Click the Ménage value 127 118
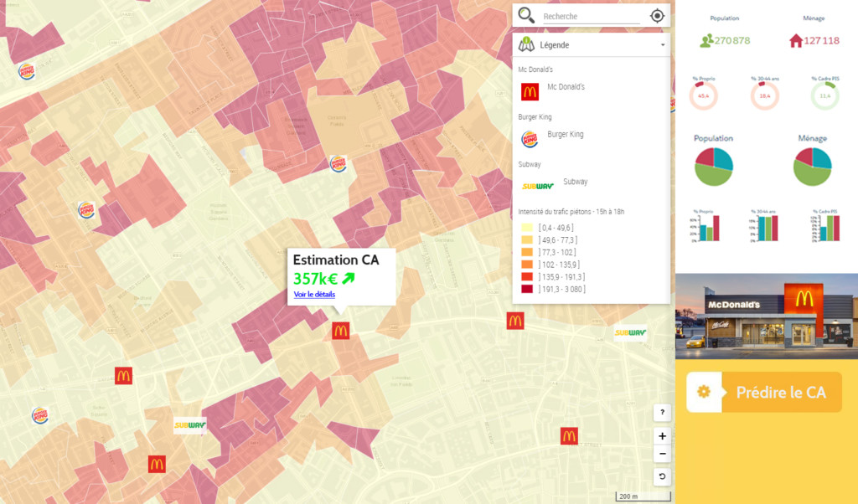 click(821, 40)
